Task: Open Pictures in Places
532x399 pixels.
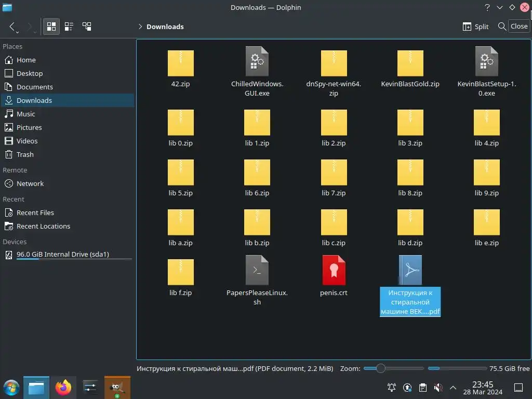Action: click(x=68, y=128)
